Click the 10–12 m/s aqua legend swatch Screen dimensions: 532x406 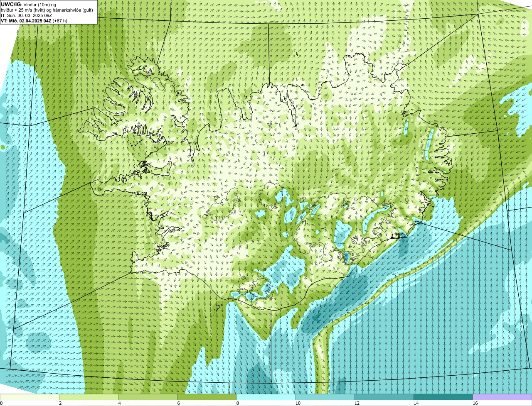coord(325,397)
